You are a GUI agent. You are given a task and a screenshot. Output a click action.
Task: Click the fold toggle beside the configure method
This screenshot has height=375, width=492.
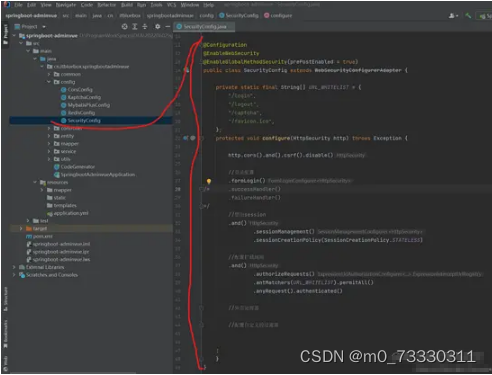coord(201,138)
